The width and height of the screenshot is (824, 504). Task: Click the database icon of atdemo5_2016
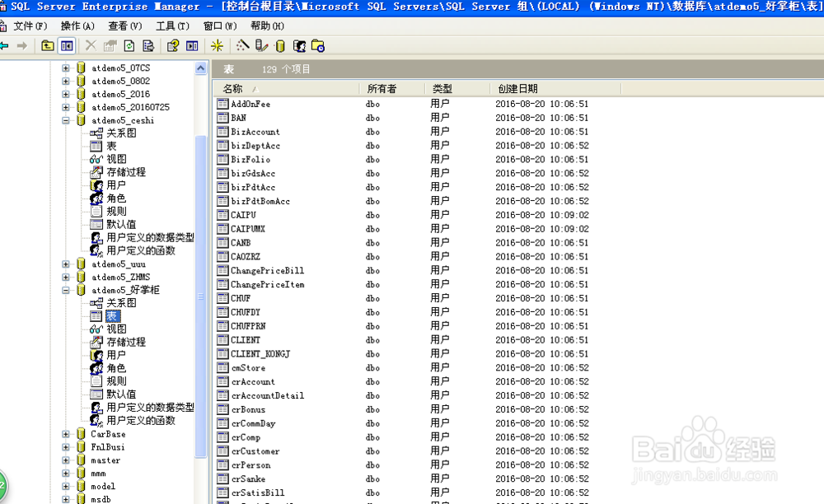[x=81, y=94]
